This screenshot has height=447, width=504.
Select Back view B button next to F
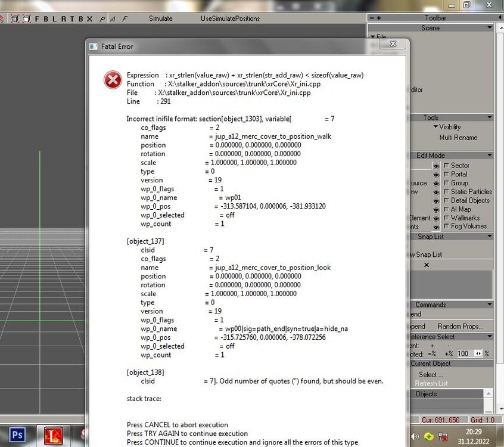tap(46, 18)
